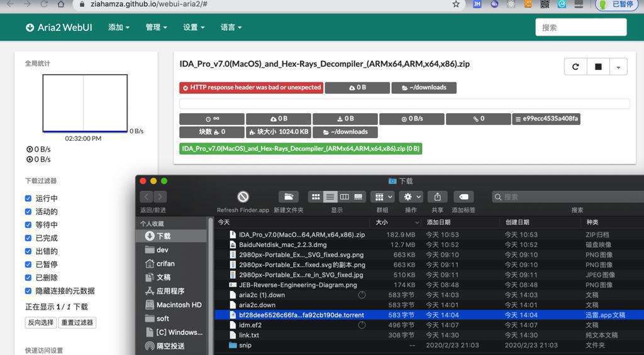Image resolution: width=644 pixels, height=355 pixels.
Task: Click the global statistics speed graph
Action: (x=85, y=103)
